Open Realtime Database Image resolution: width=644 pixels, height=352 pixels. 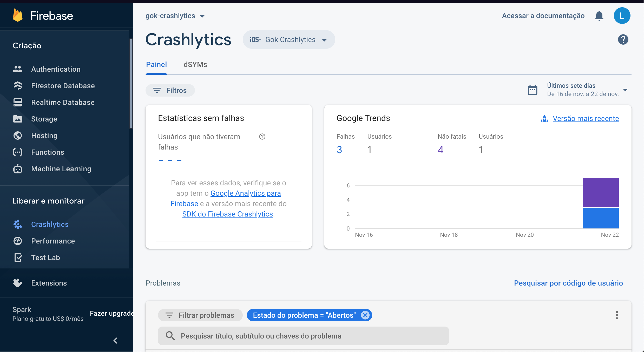click(63, 102)
